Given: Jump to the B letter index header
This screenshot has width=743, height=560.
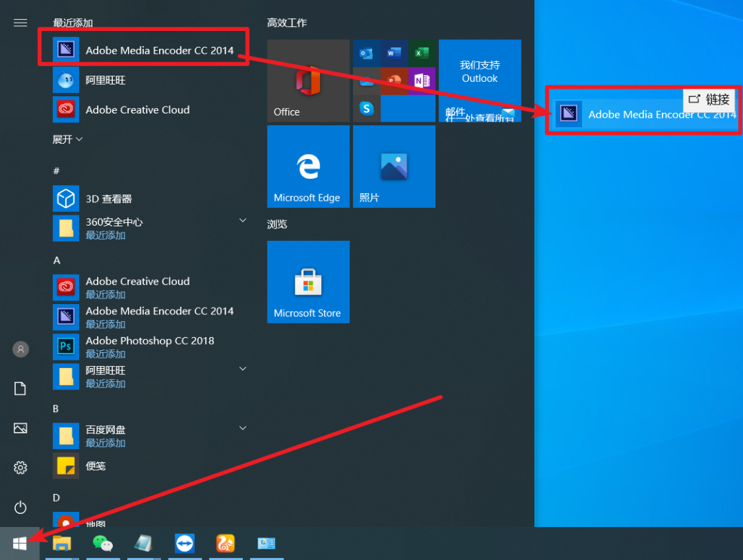Looking at the screenshot, I should (x=56, y=409).
